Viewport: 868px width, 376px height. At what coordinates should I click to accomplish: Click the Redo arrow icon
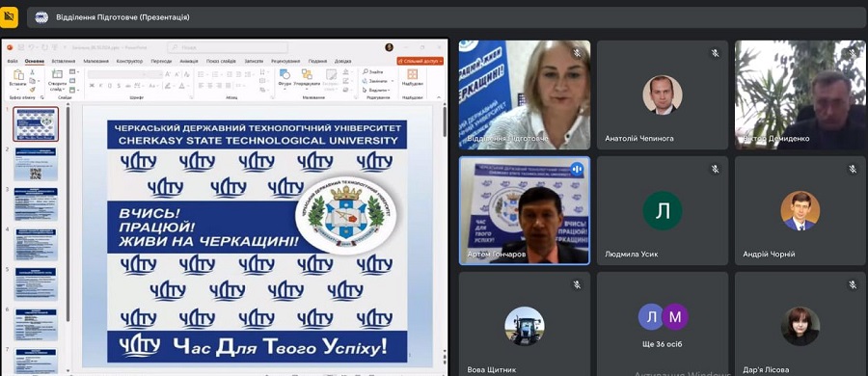[44, 47]
